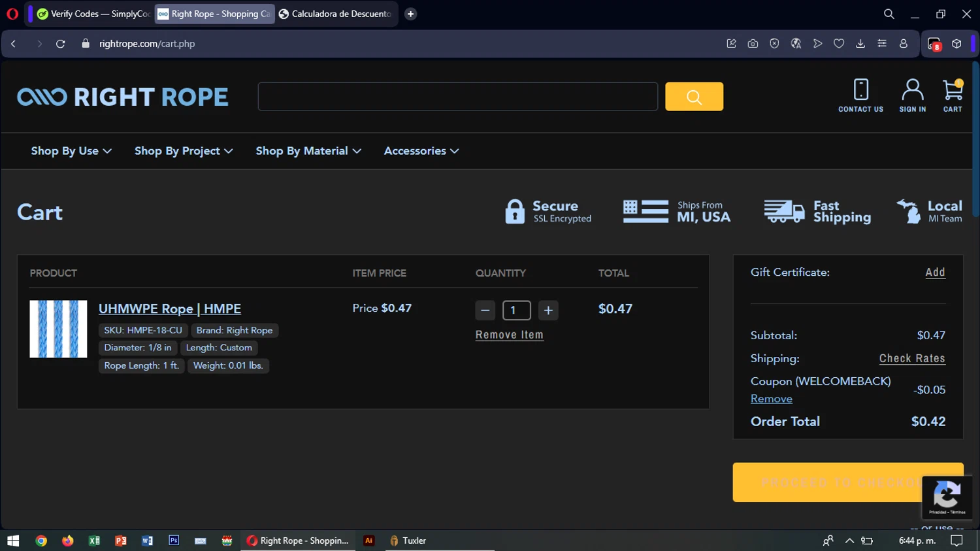Open Excel from the taskbar
This screenshot has width=980, height=551.
click(94, 541)
